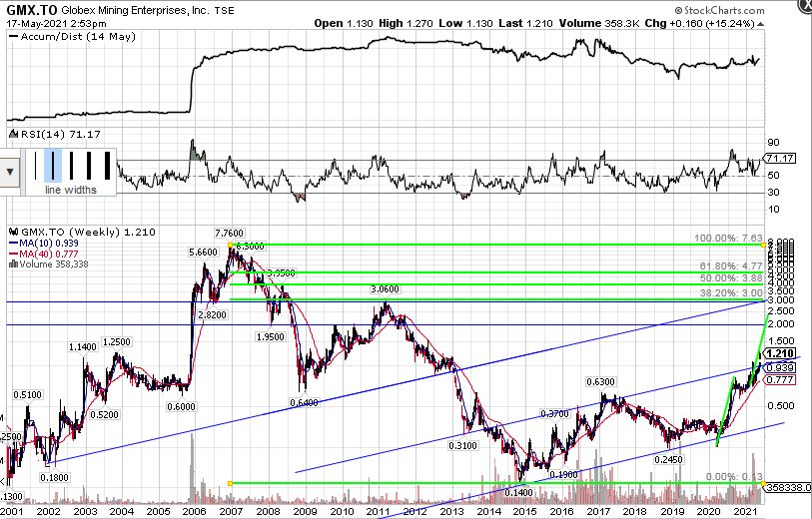Select the thickest line width option
Viewport: 812px width, 519px height.
pyautogui.click(x=106, y=166)
